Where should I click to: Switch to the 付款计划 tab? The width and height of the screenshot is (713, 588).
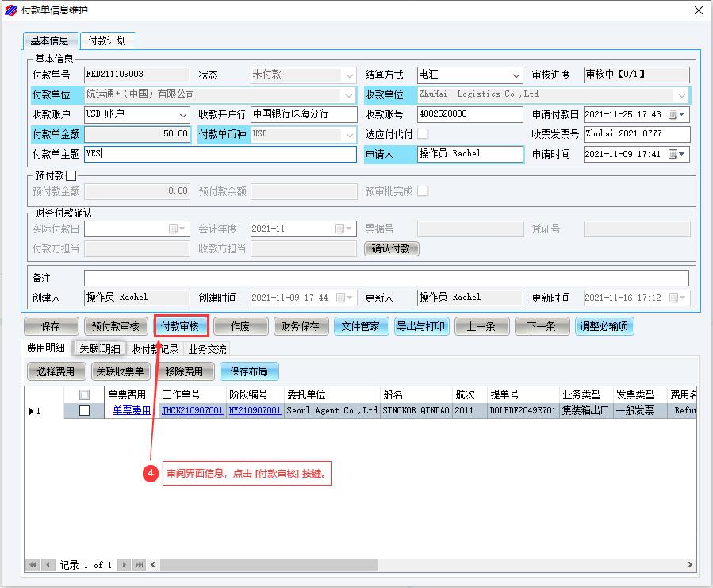coord(107,40)
